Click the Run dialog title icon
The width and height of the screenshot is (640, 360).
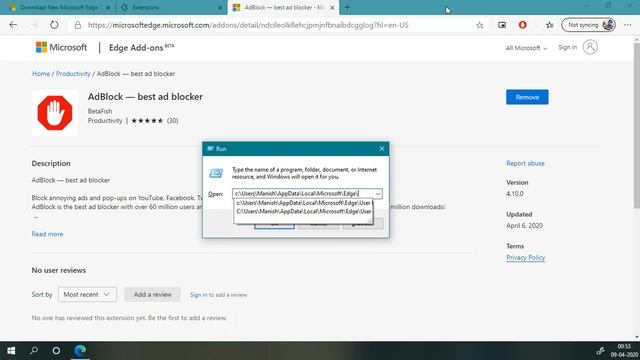click(x=210, y=149)
